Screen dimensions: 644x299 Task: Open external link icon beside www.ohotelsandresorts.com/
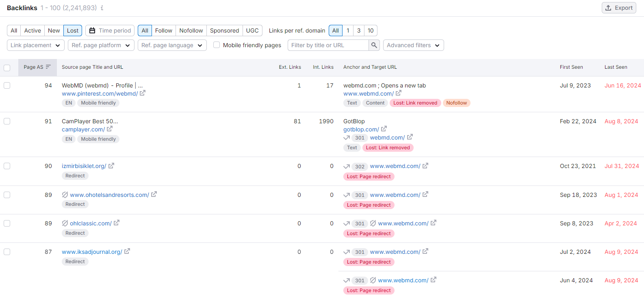coord(154,194)
